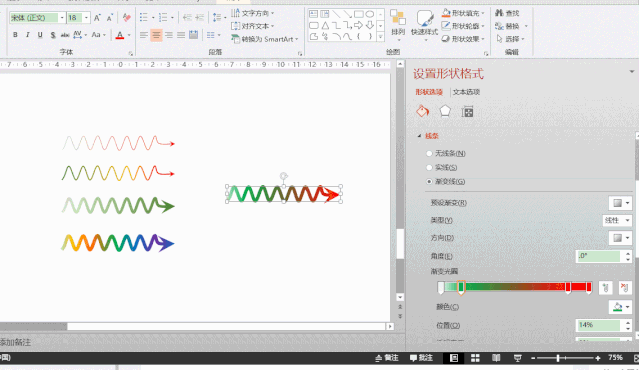Select the right arrow shape in gallery
This screenshot has height=370, width=639.
tap(358, 26)
